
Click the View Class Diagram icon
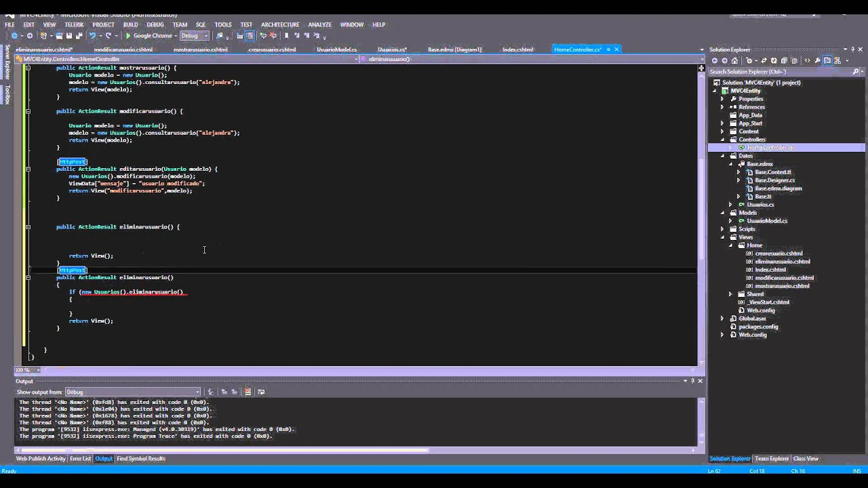[x=837, y=61]
